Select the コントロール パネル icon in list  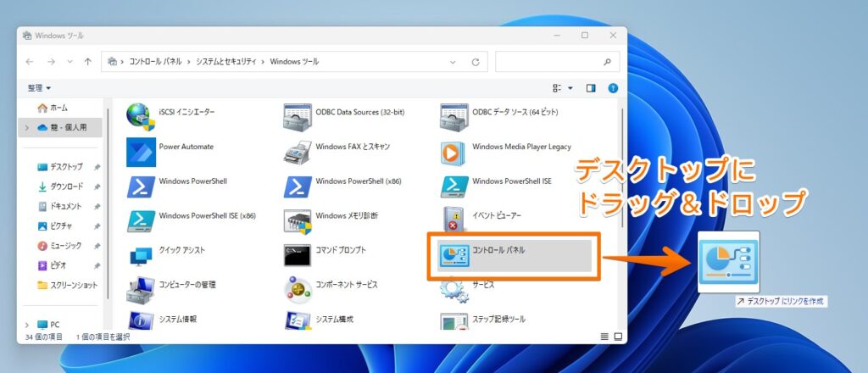click(x=454, y=255)
